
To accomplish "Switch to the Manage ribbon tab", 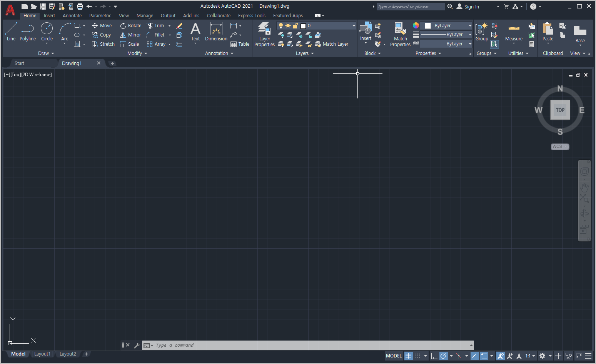I will (x=145, y=16).
